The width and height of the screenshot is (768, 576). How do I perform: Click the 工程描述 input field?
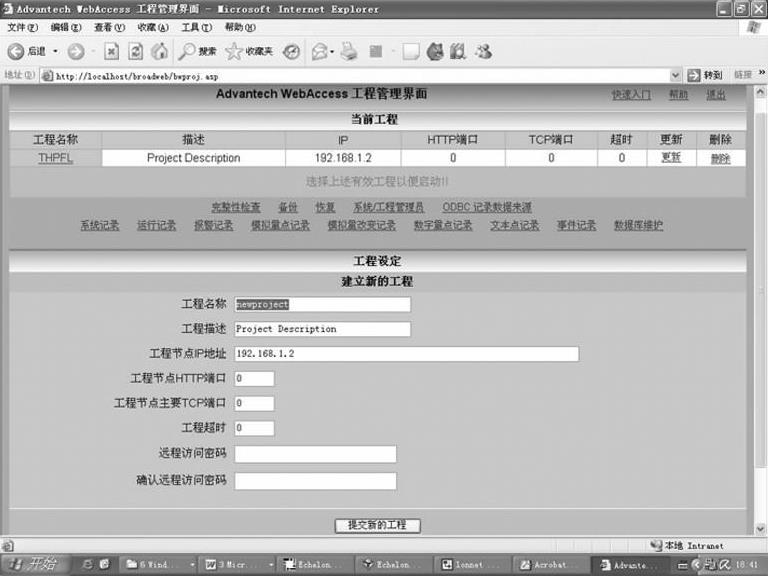tap(322, 329)
